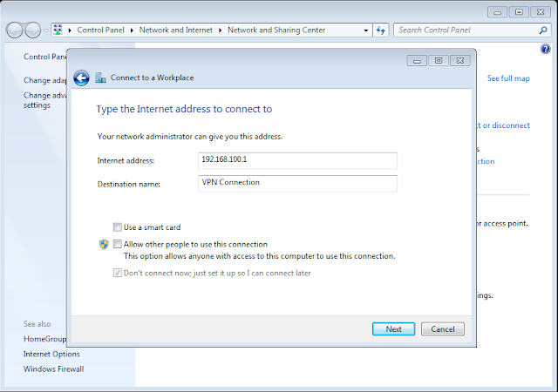
Task: Check Allow other people to use this connection
Action: click(x=117, y=244)
